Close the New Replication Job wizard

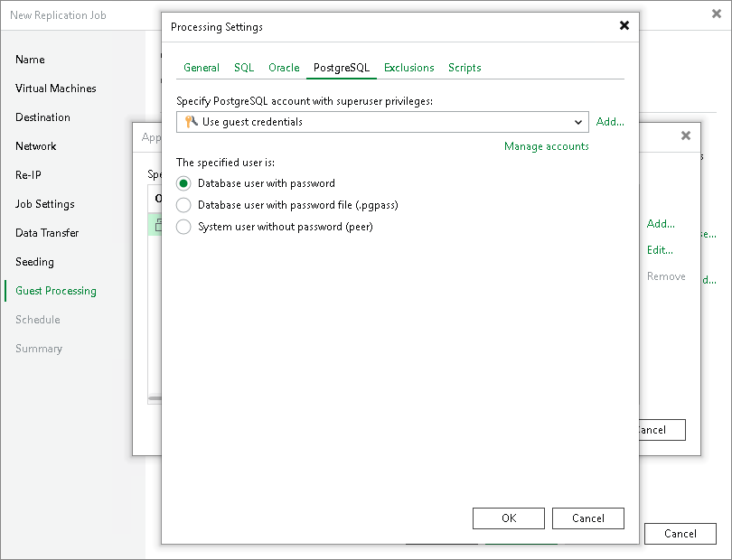pyautogui.click(x=717, y=14)
